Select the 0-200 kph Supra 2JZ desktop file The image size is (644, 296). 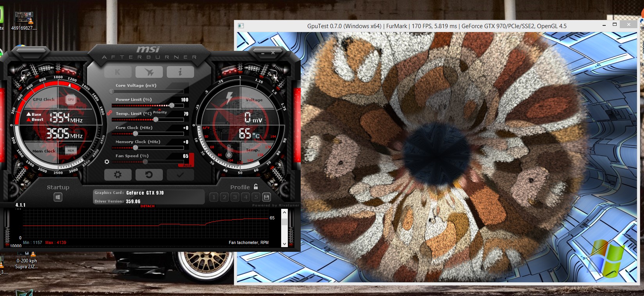pos(27,261)
